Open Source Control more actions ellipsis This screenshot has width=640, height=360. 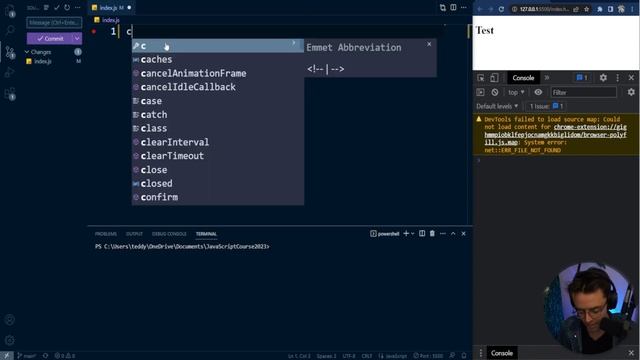(x=78, y=7)
